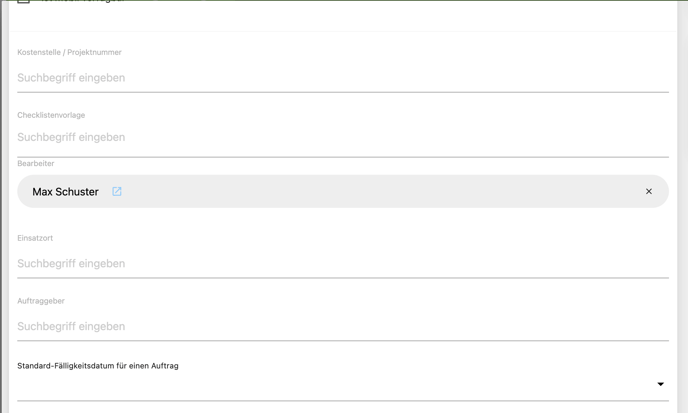This screenshot has height=413, width=688.
Task: Click the Max Schuster name chip
Action: [66, 192]
